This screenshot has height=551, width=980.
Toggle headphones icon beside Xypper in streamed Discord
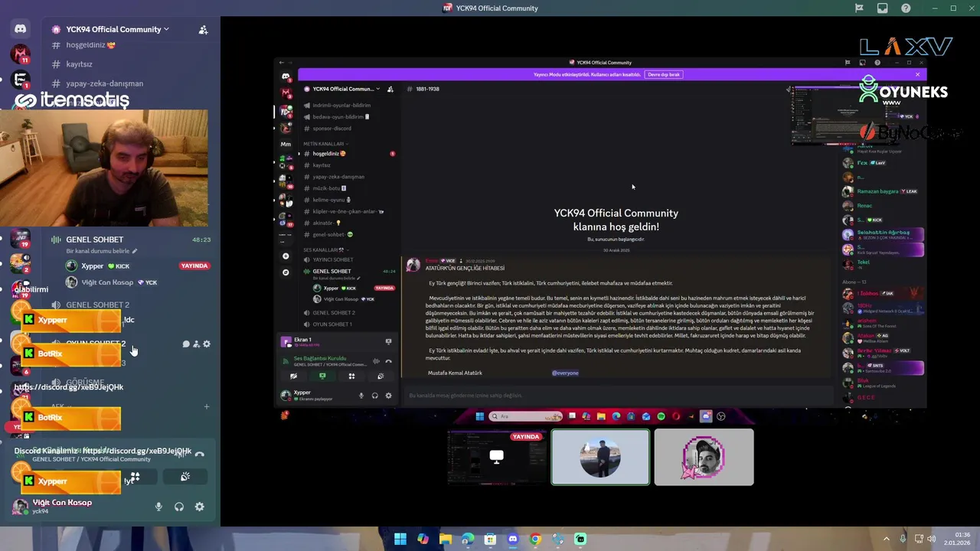374,396
